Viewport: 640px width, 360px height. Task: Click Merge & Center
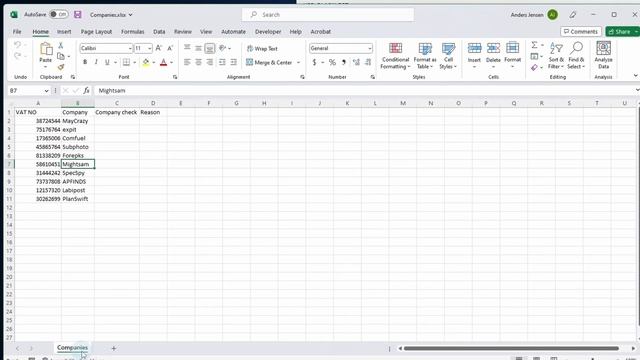pos(269,62)
